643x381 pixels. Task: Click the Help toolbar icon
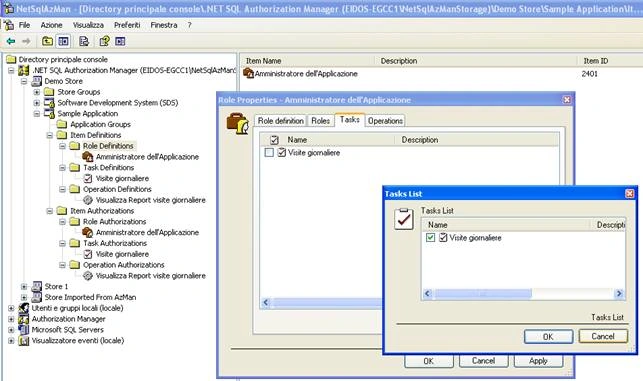[x=105, y=41]
